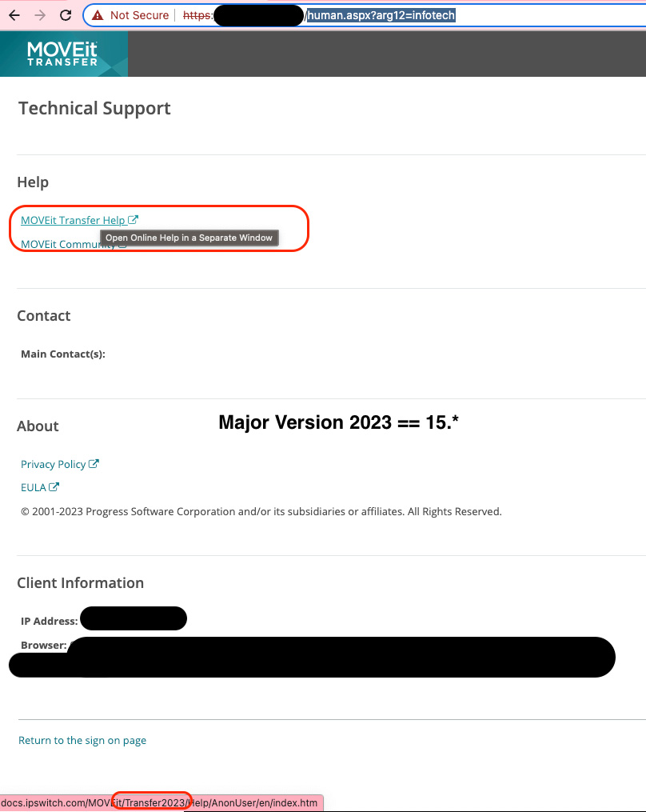
Task: Select the MOVEit Transfer logo
Action: coord(63,53)
